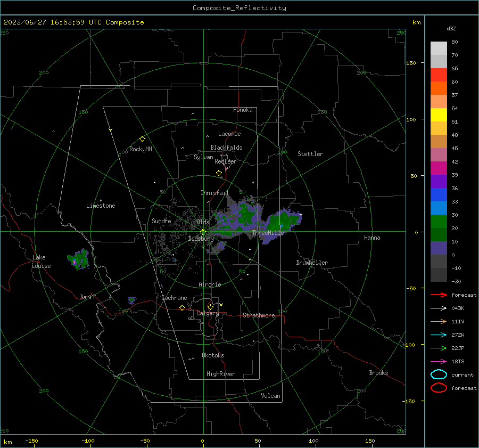Click the Composite_Reflectivity title

click(240, 8)
